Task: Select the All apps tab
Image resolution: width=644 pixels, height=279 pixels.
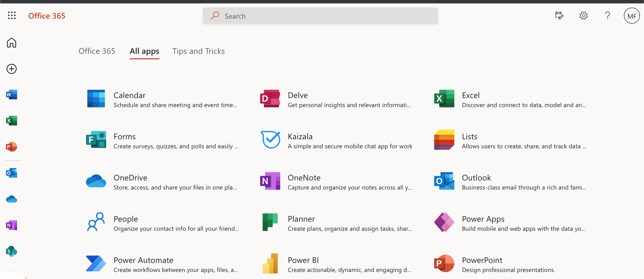Action: pos(144,51)
